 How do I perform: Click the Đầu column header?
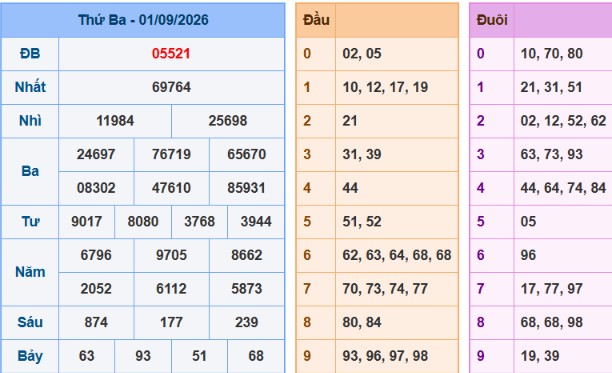(316, 20)
